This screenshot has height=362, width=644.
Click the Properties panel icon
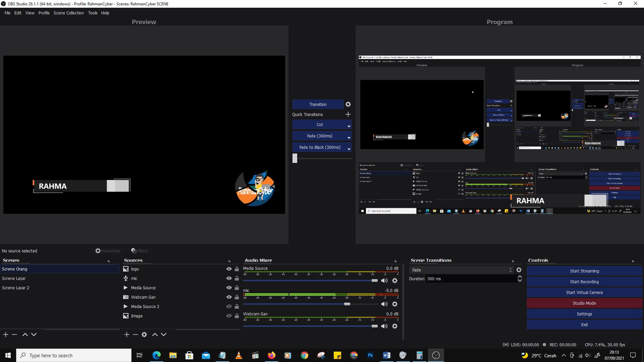click(98, 251)
